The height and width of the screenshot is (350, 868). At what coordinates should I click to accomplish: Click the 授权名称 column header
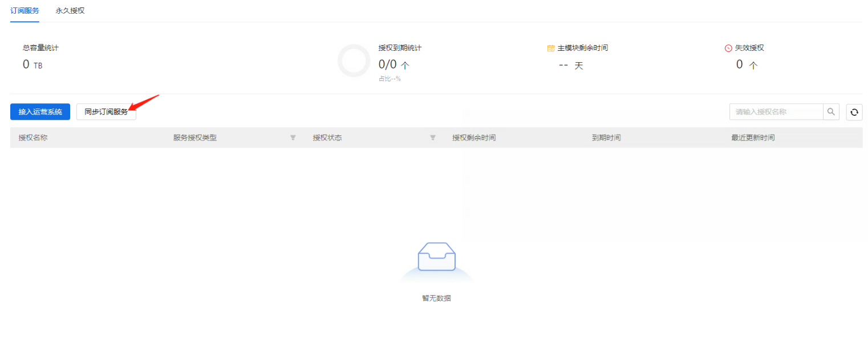pyautogui.click(x=33, y=138)
